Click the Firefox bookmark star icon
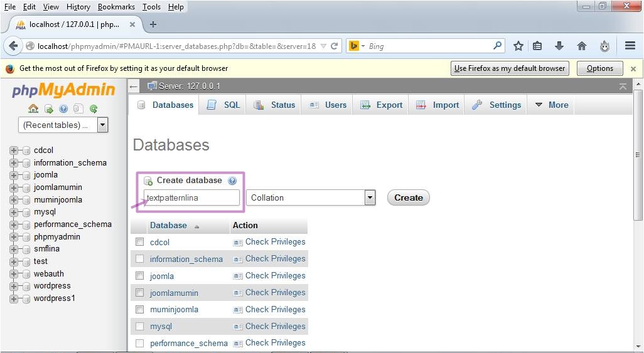 pyautogui.click(x=518, y=46)
